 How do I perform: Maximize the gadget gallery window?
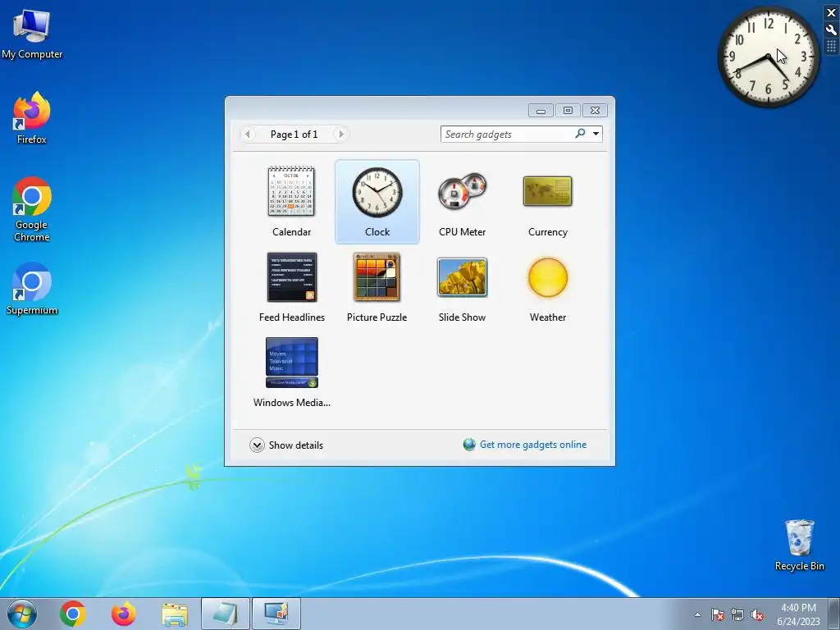(x=568, y=111)
